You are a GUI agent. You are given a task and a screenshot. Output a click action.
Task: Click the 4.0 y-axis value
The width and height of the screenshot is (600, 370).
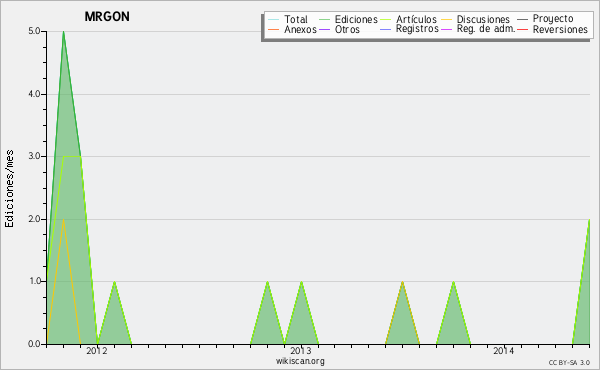coord(34,94)
